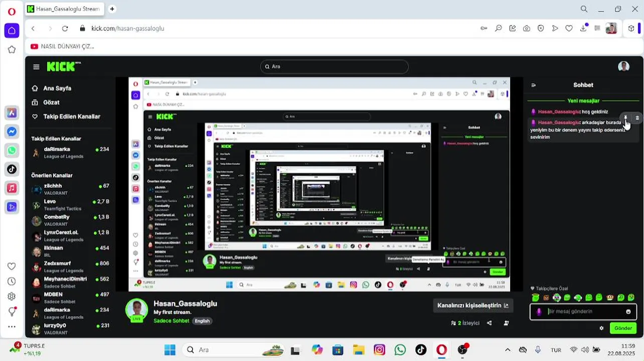Open followed channel daRimarka with 234 viewers
Image resolution: width=644 pixels, height=361 pixels.
point(70,152)
